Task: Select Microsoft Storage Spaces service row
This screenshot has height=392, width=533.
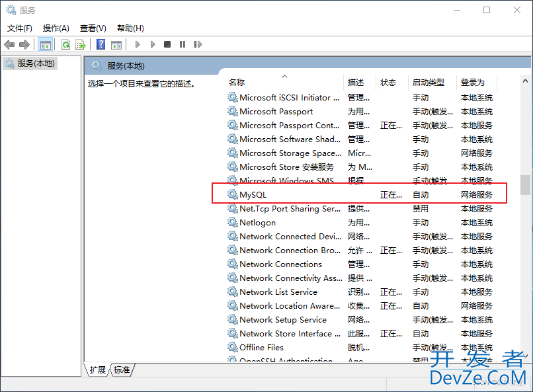Action: pos(360,153)
